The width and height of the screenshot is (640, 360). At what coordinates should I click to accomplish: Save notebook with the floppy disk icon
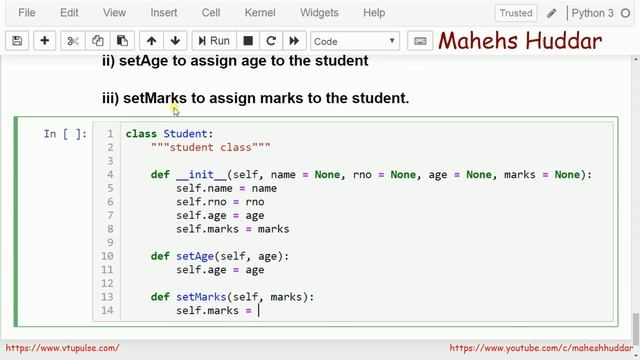(x=17, y=41)
